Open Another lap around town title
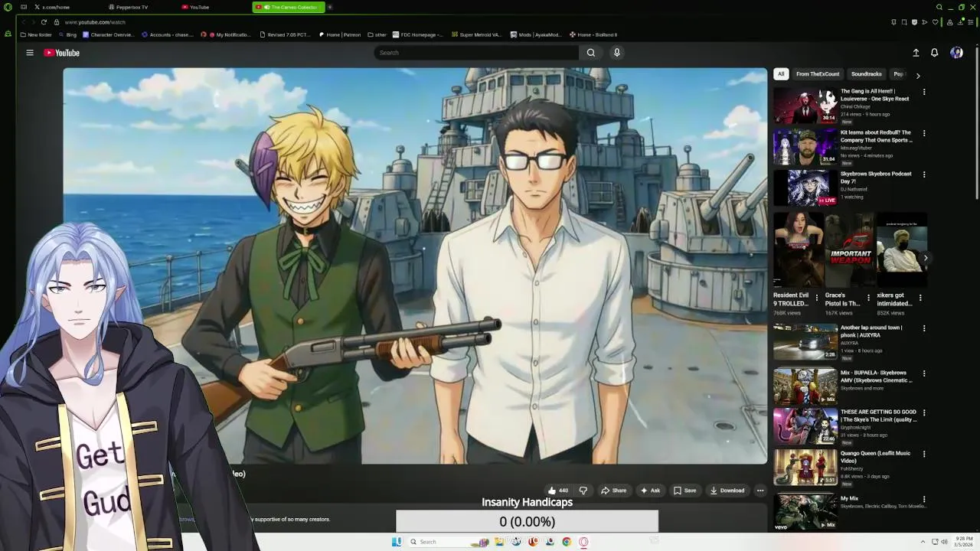Viewport: 980px width, 551px height. 871,331
